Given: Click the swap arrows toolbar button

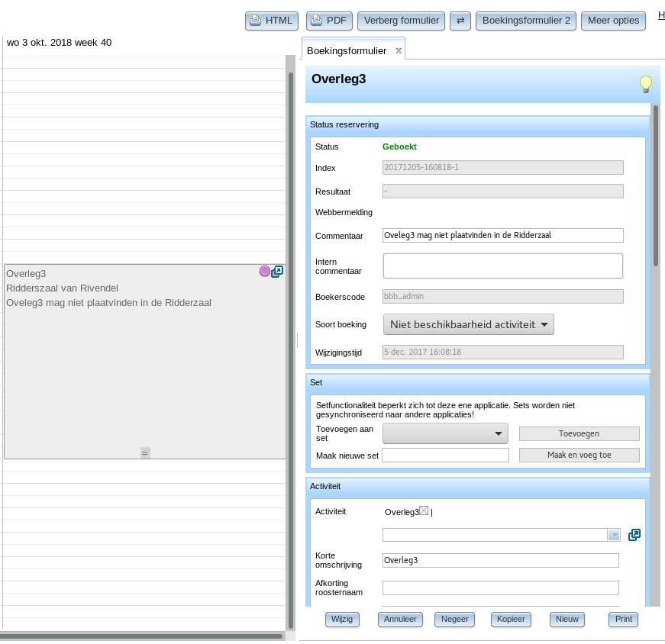Looking at the screenshot, I should [x=460, y=21].
